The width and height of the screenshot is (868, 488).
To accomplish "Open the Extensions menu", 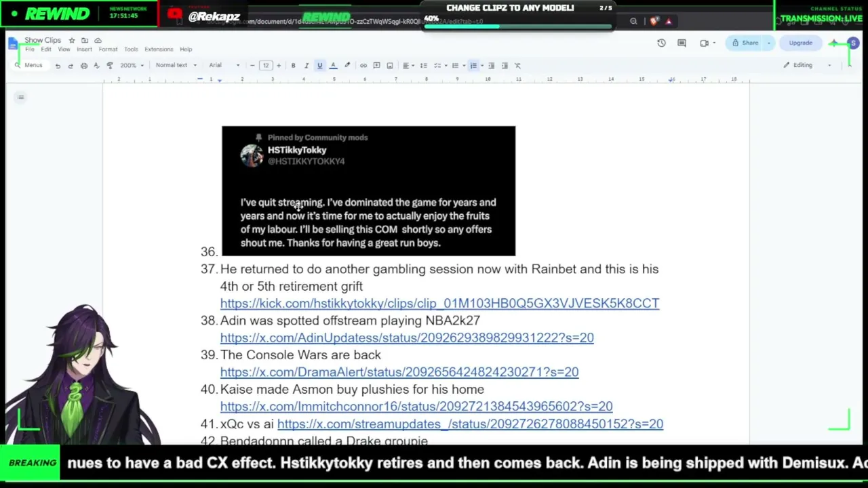I will 159,49.
